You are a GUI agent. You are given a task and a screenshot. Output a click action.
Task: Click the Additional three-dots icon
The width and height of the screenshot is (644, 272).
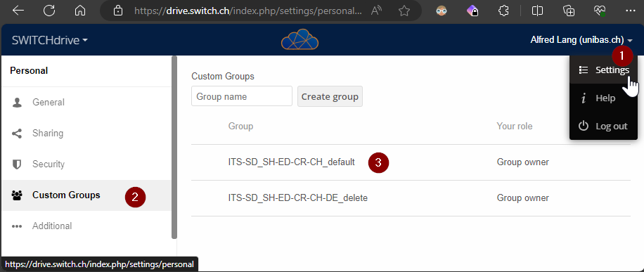tap(17, 226)
